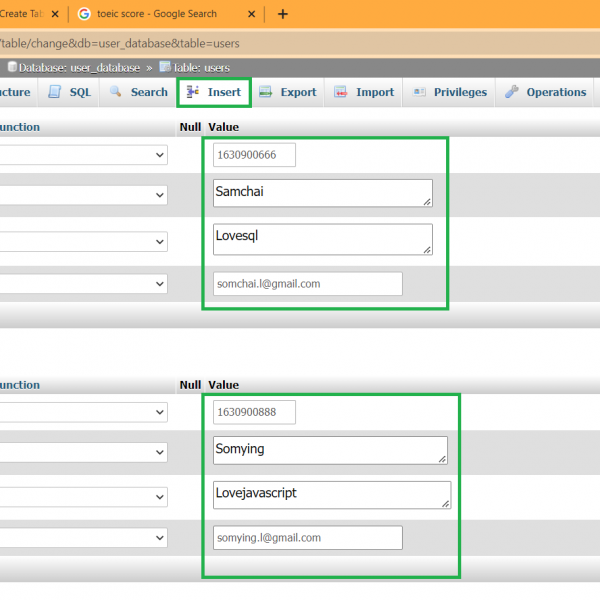The height and width of the screenshot is (600, 600).
Task: Open a new browser tab with plus icon
Action: [x=283, y=14]
